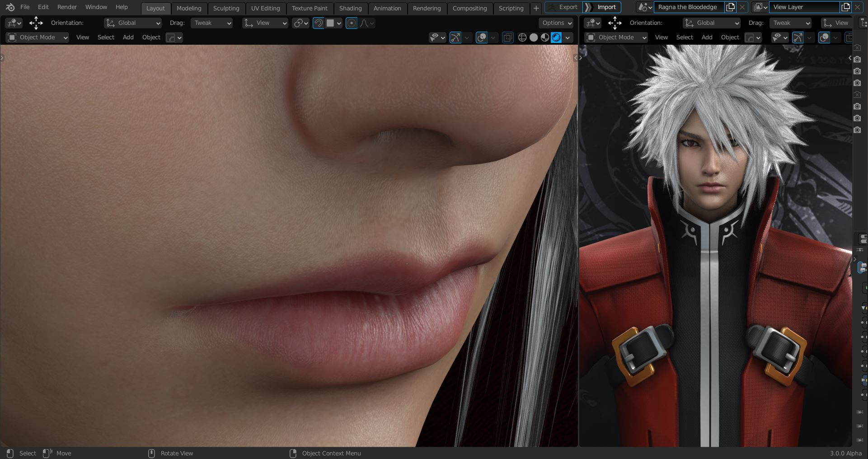Click the Import button
The width and height of the screenshot is (868, 459).
tap(602, 7)
